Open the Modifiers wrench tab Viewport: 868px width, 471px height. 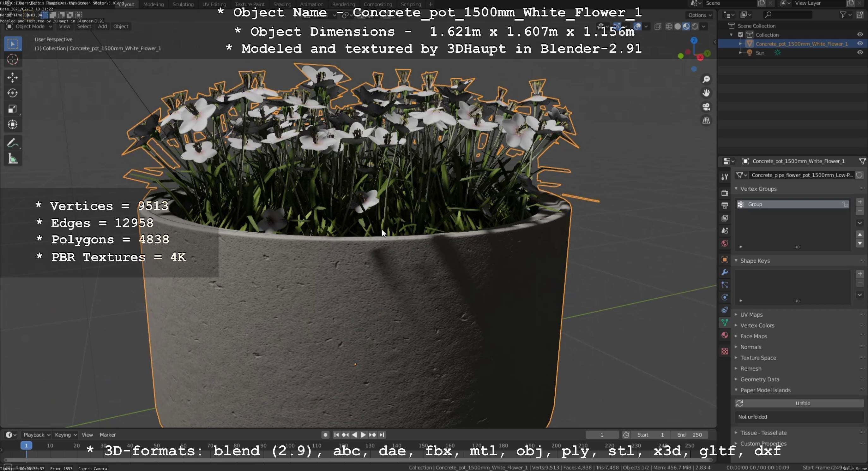coord(725,272)
